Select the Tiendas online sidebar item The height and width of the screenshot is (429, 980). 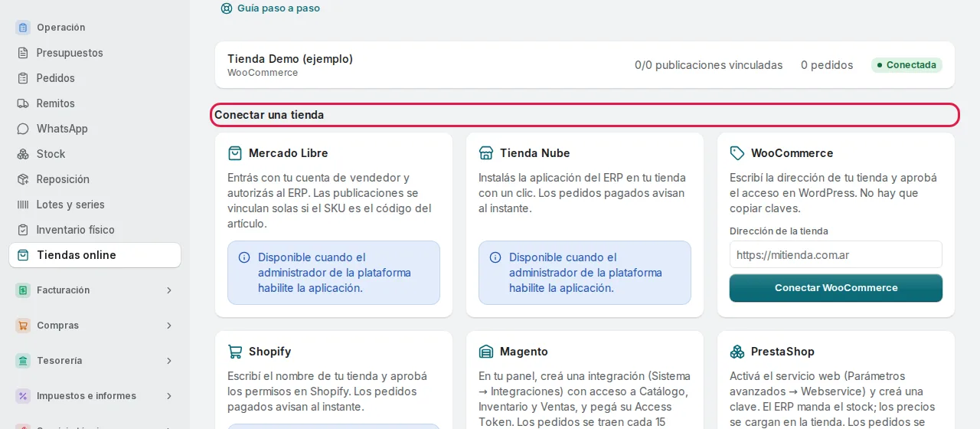pos(95,255)
